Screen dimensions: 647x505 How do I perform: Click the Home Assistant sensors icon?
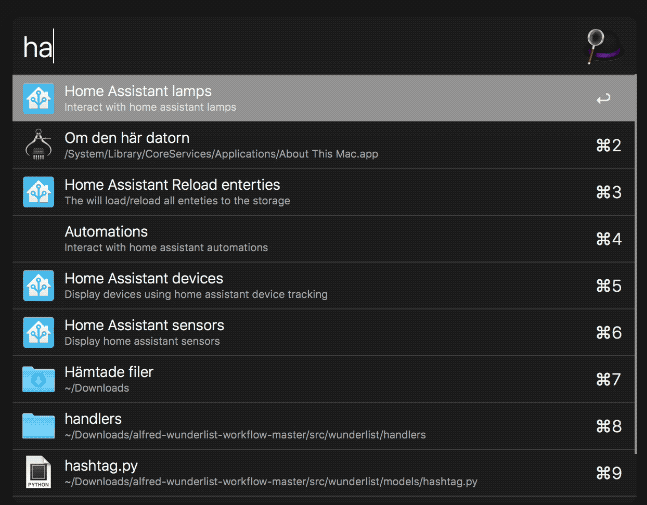tap(39, 332)
